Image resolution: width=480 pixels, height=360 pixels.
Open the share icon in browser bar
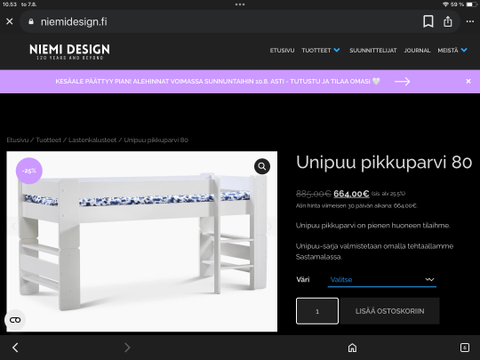pyautogui.click(x=448, y=22)
